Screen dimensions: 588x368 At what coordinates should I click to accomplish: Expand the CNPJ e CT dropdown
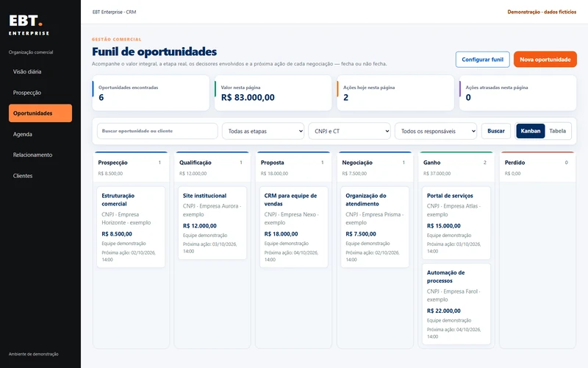[x=349, y=131]
